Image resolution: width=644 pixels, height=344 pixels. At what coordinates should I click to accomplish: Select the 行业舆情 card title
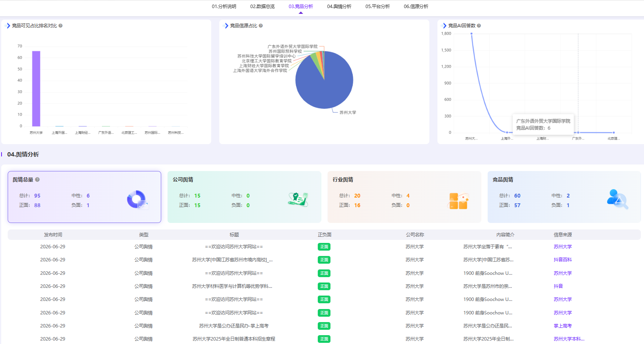pos(343,179)
